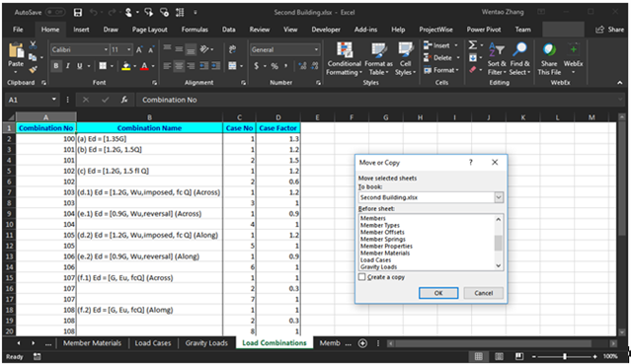Image resolution: width=631 pixels, height=364 pixels.
Task: Open the Insert ribbon tab
Action: 81,30
